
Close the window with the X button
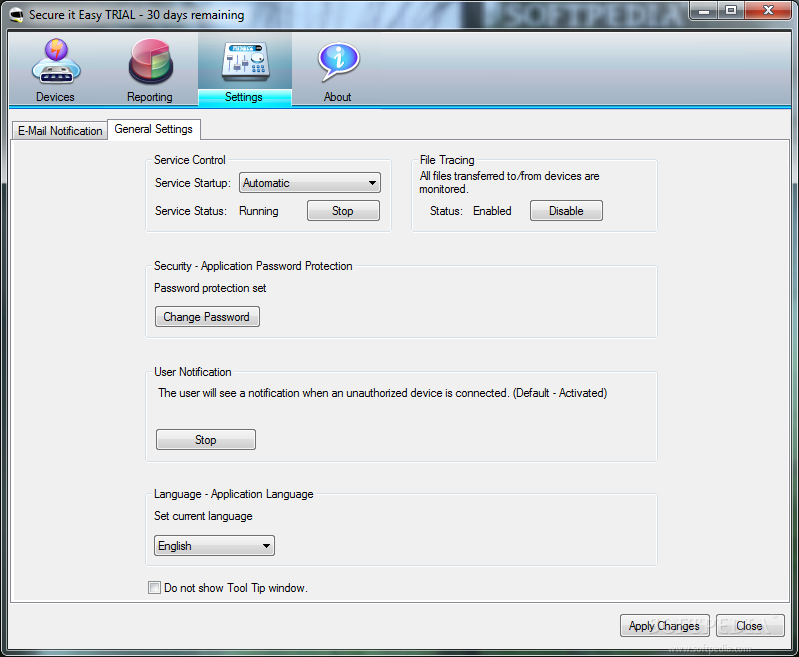pyautogui.click(x=768, y=10)
